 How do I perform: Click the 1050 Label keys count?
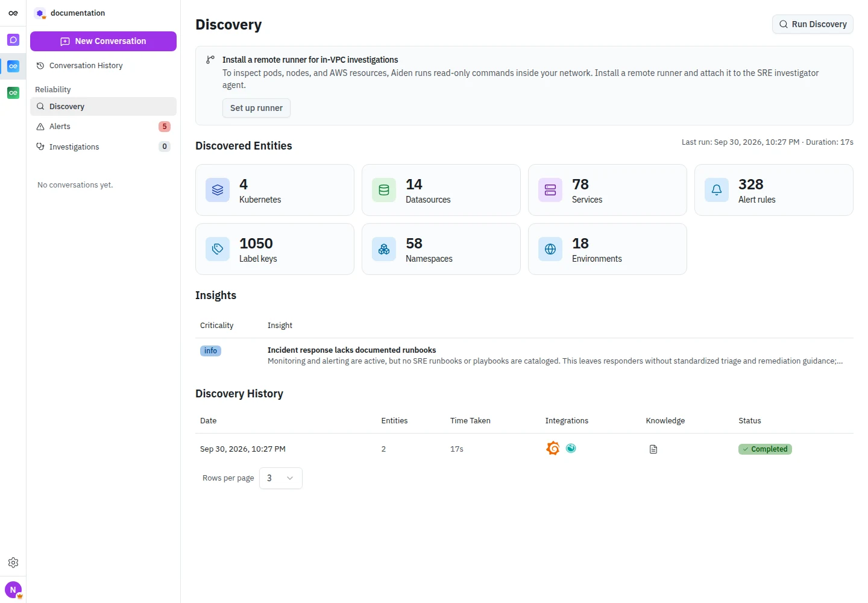pos(256,244)
